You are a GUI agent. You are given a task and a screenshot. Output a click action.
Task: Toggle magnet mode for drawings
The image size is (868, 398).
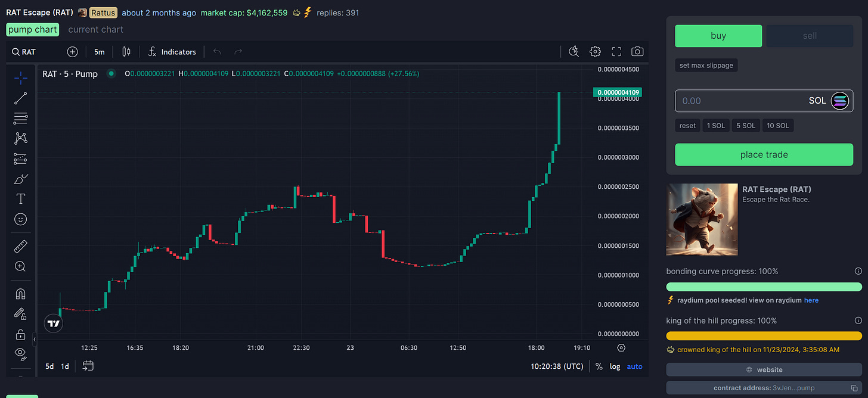point(20,293)
